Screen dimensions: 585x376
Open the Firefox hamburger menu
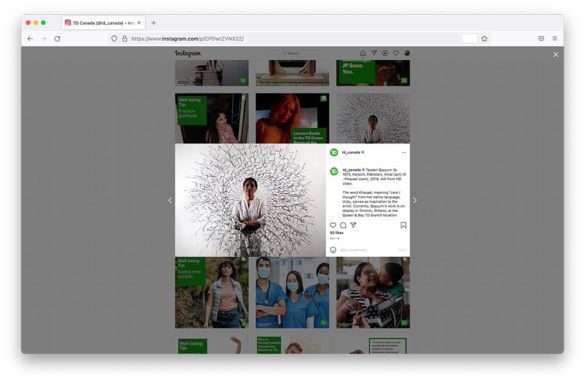click(555, 38)
